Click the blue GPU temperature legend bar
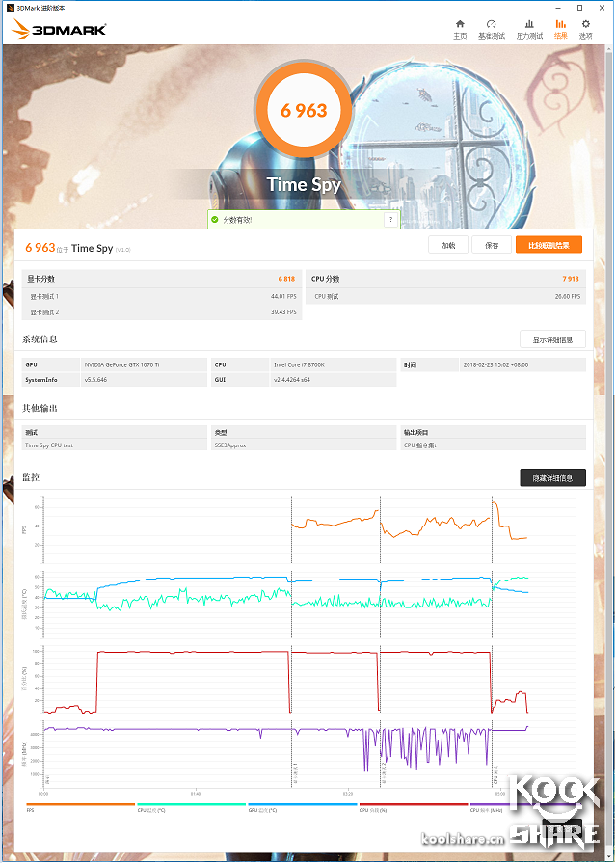Viewport: 616px width, 863px height. 303,804
